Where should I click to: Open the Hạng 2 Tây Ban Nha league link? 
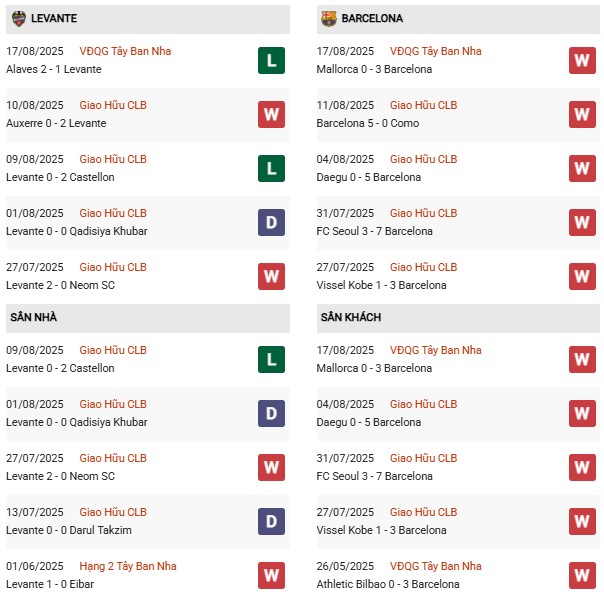130,566
